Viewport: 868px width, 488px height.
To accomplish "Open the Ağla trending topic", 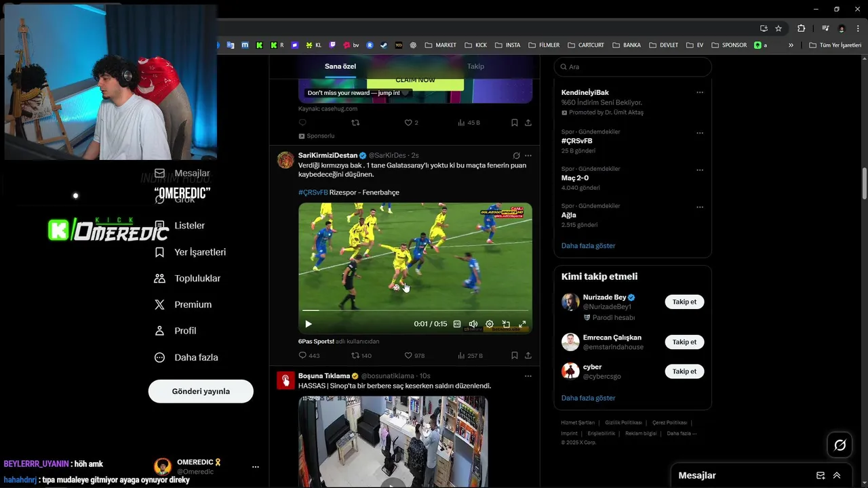I will click(569, 215).
